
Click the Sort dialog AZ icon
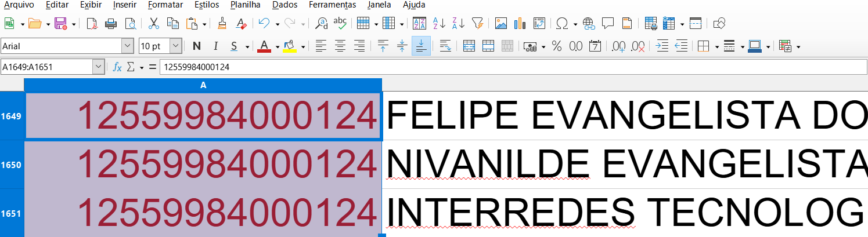tap(420, 24)
